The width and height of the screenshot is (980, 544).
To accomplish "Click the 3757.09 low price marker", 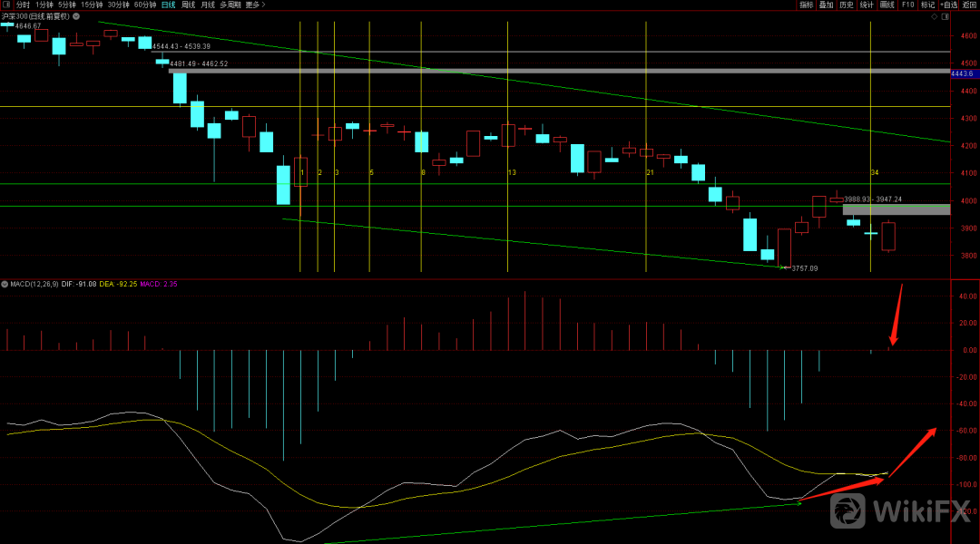I will (804, 268).
